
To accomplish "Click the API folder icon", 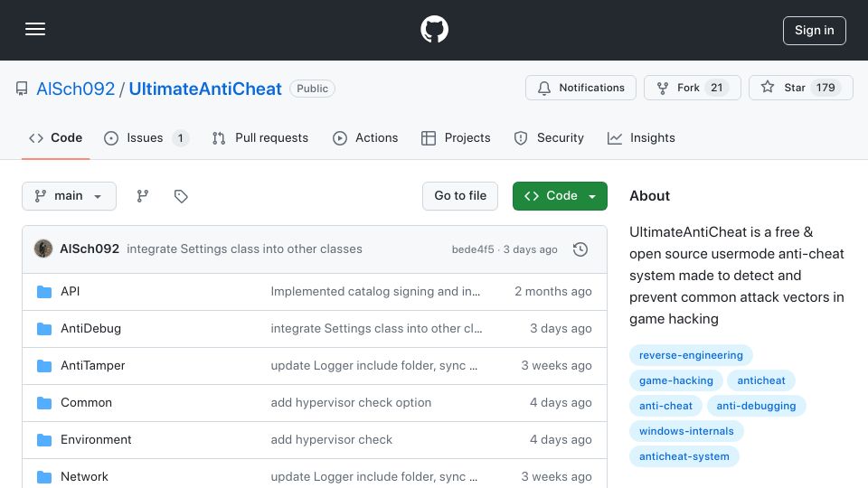I will [44, 292].
